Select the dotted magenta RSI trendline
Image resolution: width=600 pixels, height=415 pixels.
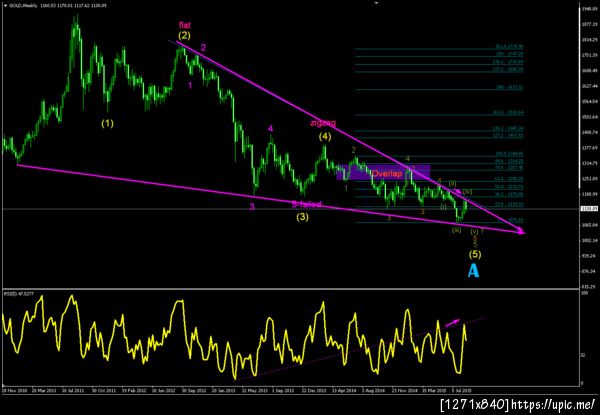[x=360, y=348]
